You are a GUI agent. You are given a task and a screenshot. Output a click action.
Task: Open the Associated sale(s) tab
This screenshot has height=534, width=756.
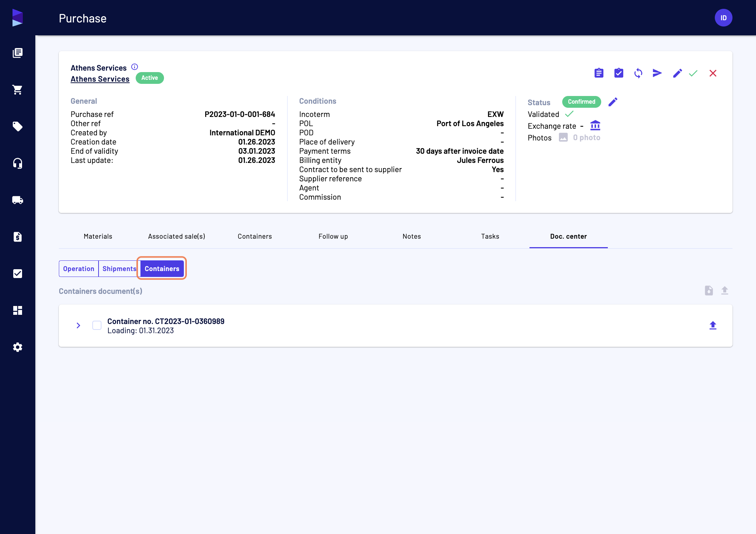tap(176, 236)
